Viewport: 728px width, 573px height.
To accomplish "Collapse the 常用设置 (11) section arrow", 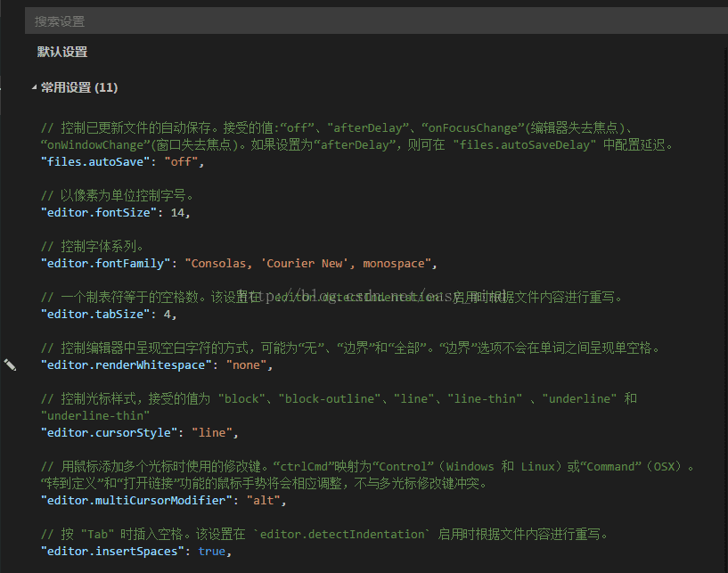I will [35, 88].
